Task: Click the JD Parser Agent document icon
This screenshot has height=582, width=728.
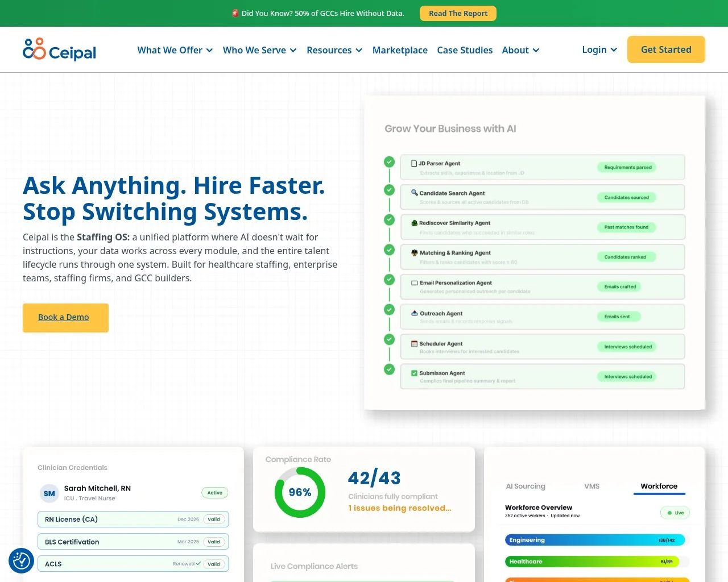Action: tap(414, 164)
